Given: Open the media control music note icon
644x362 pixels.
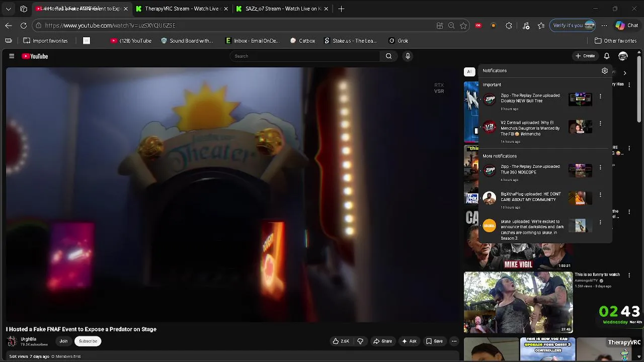Looking at the screenshot, I should click(x=526, y=26).
